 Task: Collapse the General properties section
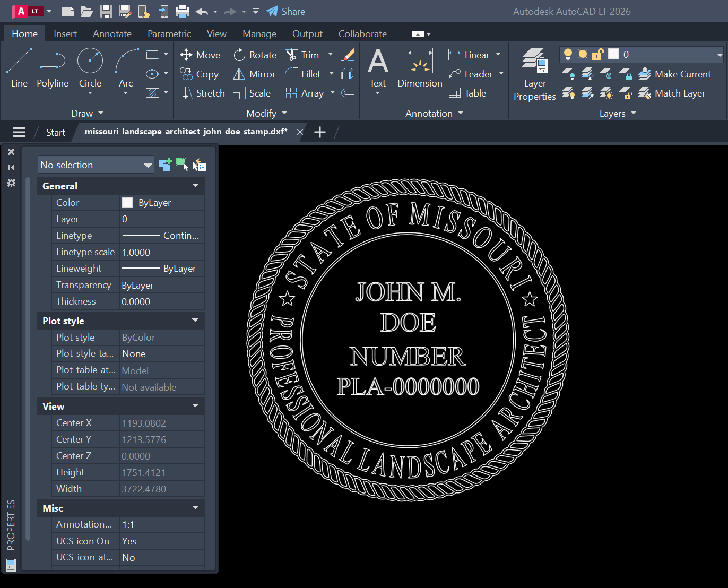[195, 186]
